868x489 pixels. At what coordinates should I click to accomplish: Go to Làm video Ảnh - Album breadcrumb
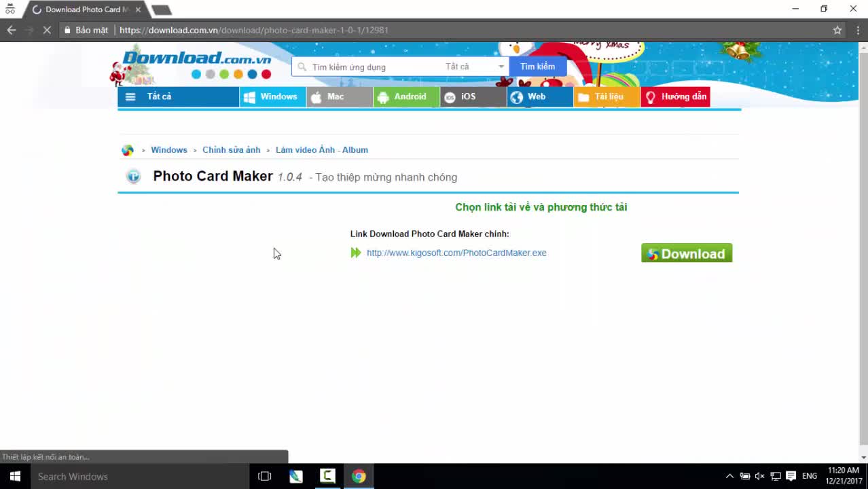pyautogui.click(x=322, y=150)
